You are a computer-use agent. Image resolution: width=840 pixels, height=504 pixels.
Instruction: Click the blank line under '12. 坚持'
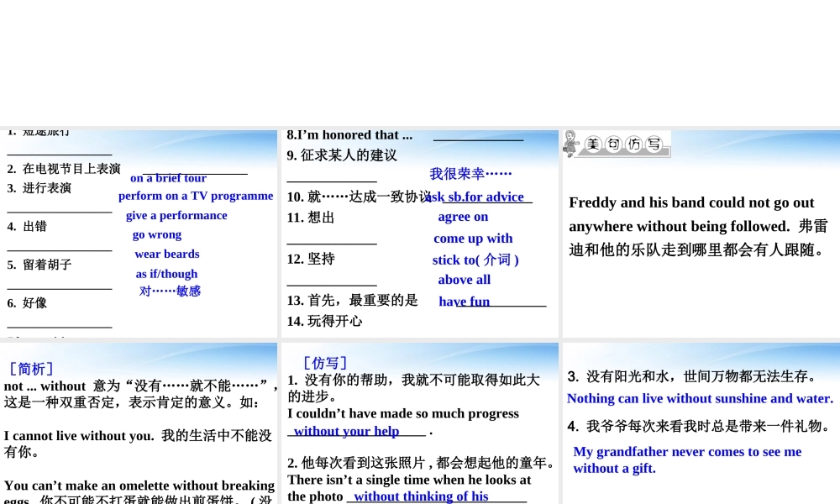tap(332, 285)
